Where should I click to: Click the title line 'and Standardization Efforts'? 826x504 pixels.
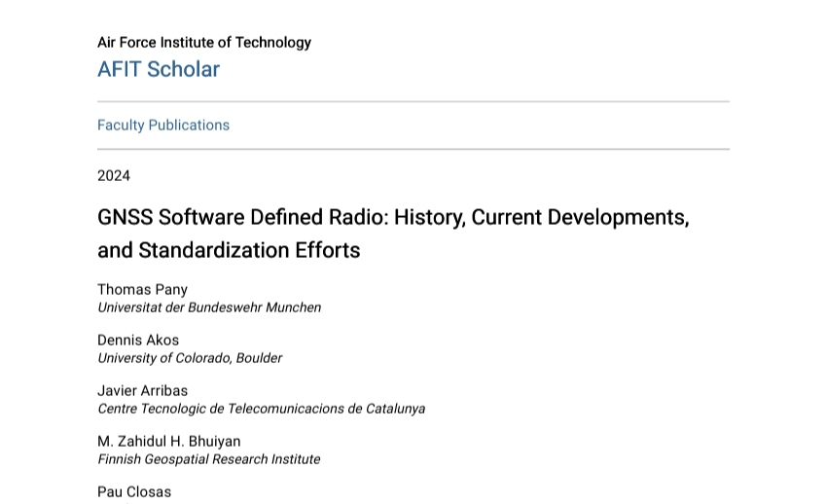[229, 250]
